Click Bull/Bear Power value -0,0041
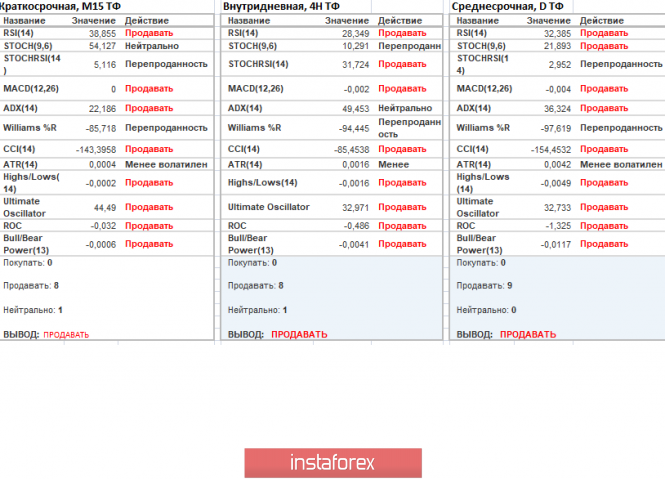 (354, 245)
